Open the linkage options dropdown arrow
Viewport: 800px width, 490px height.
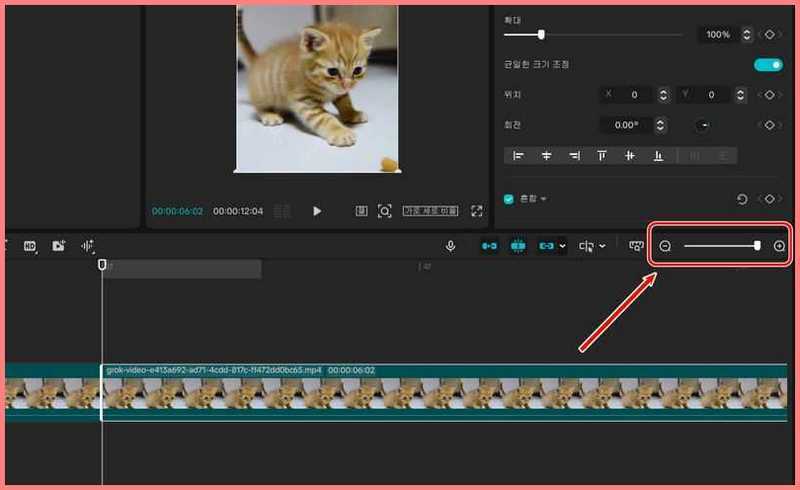pos(562,246)
